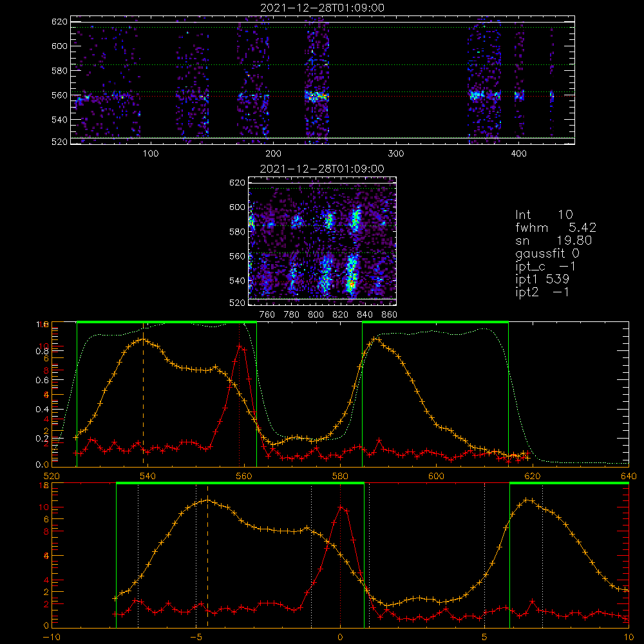Screen dimensions: 644x644
Task: Click the timestamp title above the wide spectrogram
Action: (x=323, y=8)
